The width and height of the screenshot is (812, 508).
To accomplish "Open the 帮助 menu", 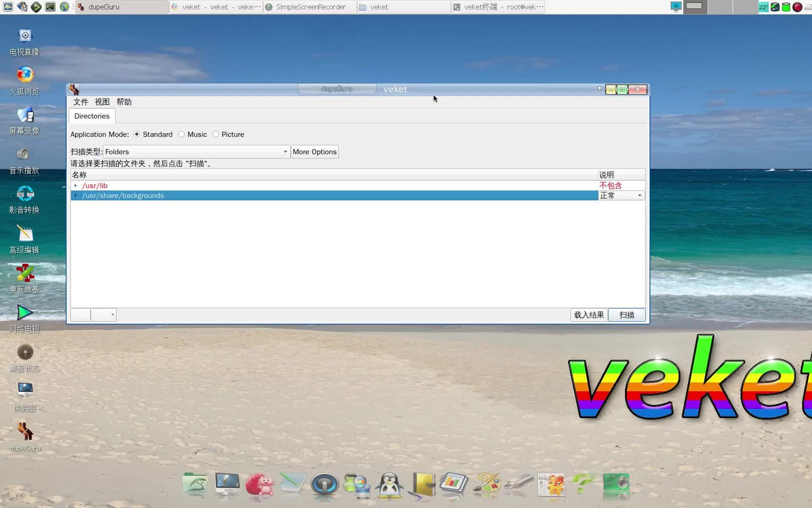I will point(124,102).
